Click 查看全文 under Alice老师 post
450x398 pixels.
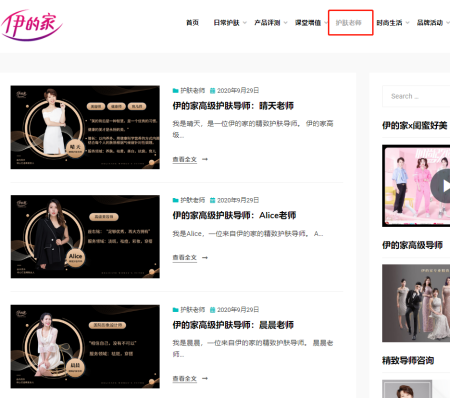184,257
